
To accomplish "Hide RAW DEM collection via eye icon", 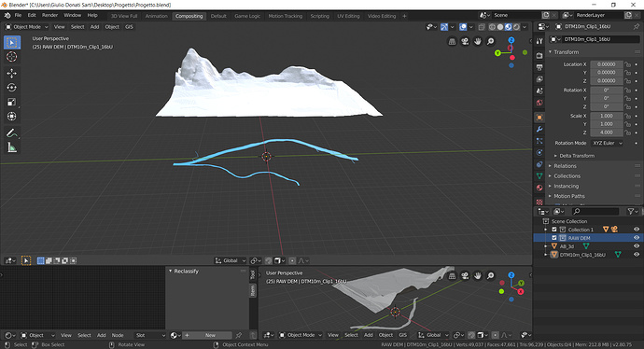I will click(x=637, y=238).
